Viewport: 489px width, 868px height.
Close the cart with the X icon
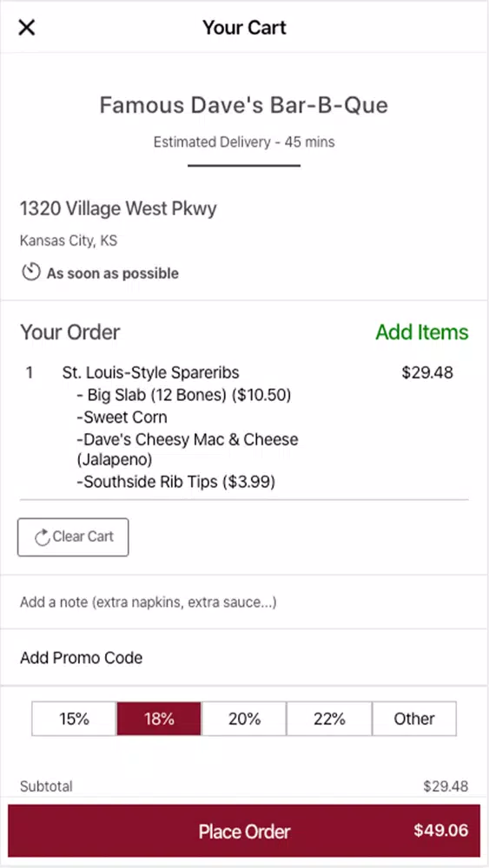(27, 27)
